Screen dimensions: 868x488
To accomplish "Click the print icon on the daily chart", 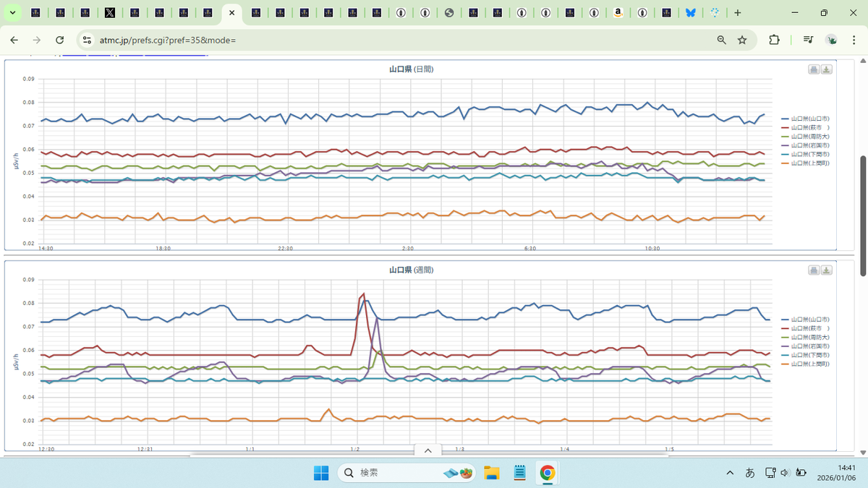I will click(814, 69).
